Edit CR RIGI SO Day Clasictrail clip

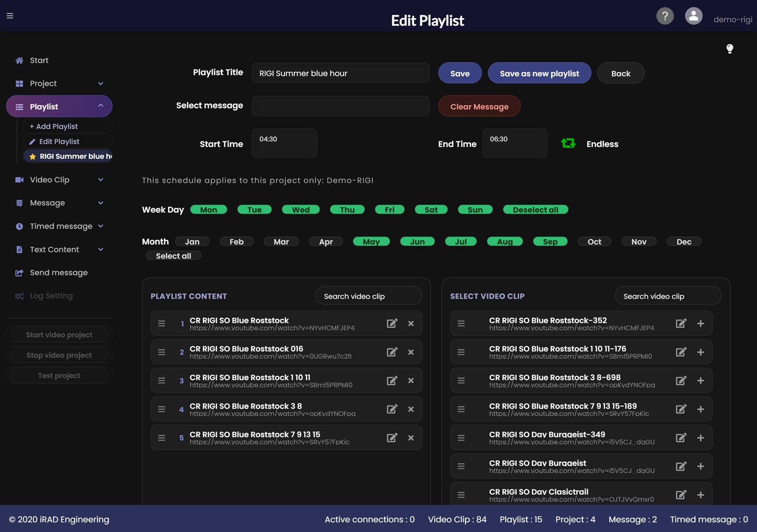pyautogui.click(x=681, y=495)
